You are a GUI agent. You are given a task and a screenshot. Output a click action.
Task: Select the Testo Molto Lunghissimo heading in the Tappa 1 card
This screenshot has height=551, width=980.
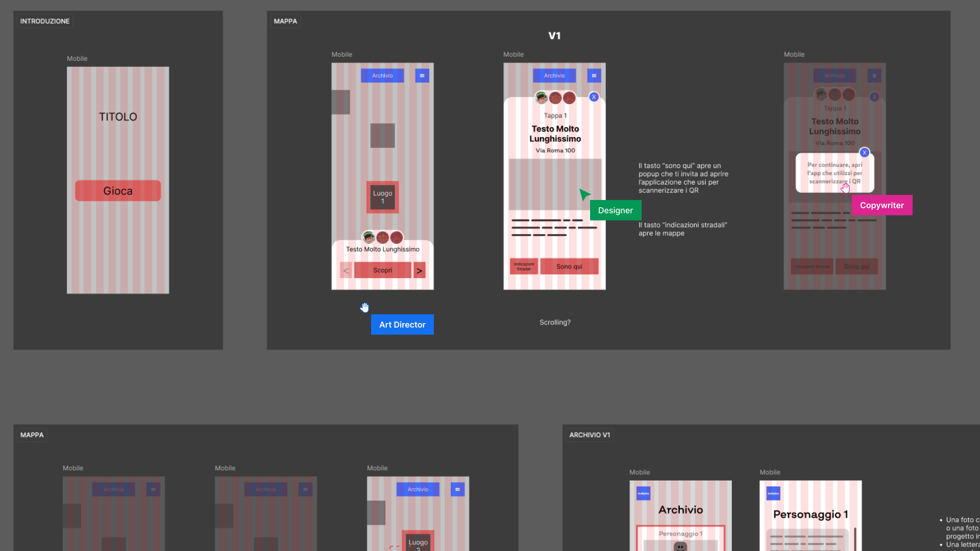(x=555, y=134)
